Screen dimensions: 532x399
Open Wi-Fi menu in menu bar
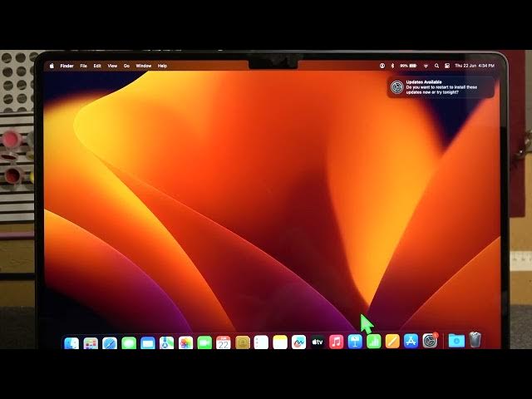point(426,66)
